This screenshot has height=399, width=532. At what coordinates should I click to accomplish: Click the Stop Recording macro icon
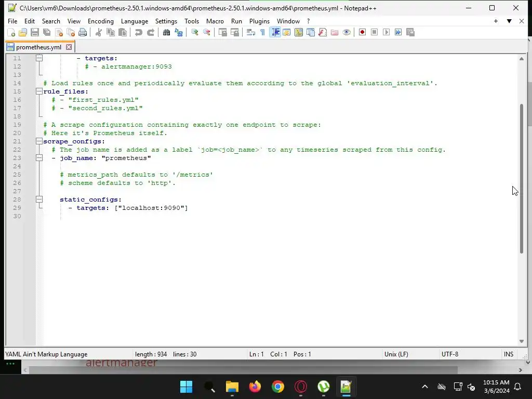click(374, 32)
